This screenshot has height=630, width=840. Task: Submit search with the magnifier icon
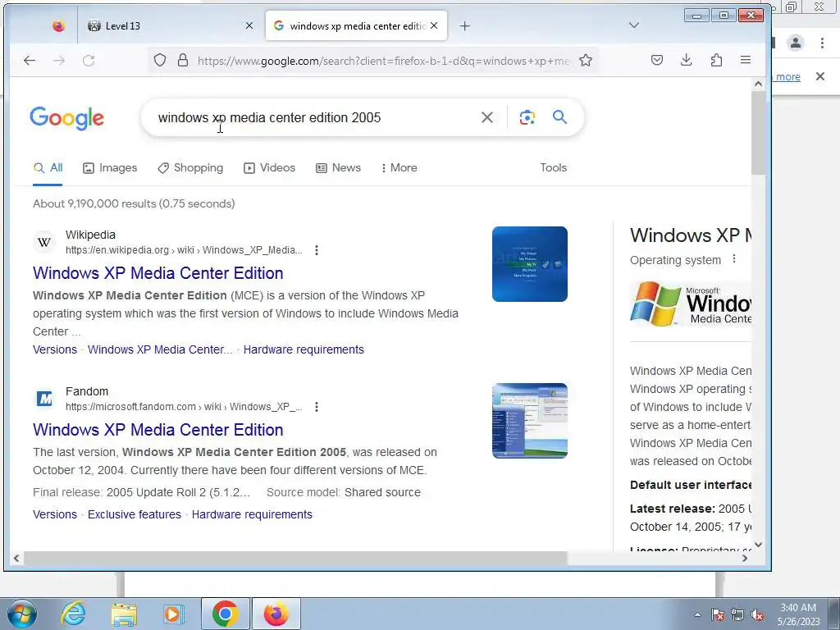[x=559, y=116]
